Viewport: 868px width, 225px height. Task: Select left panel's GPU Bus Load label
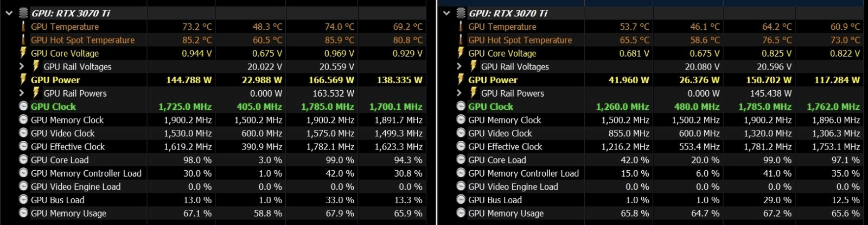tap(58, 199)
